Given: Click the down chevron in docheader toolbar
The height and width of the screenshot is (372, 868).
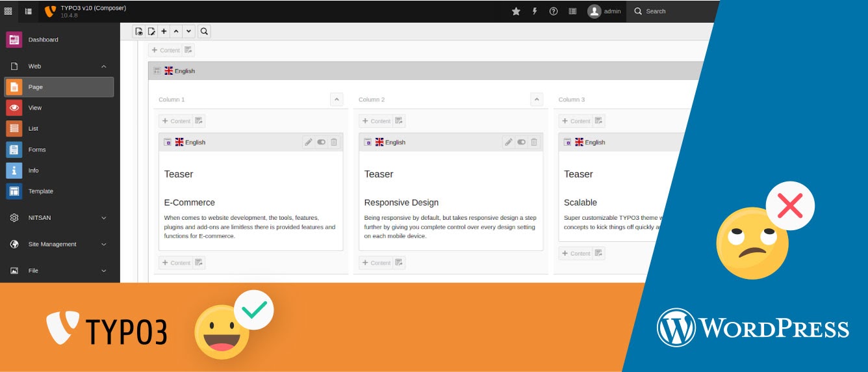Looking at the screenshot, I should 188,31.
